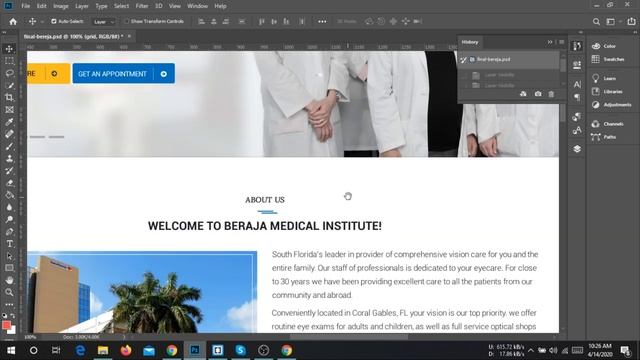Open the Image menu

[x=61, y=6]
